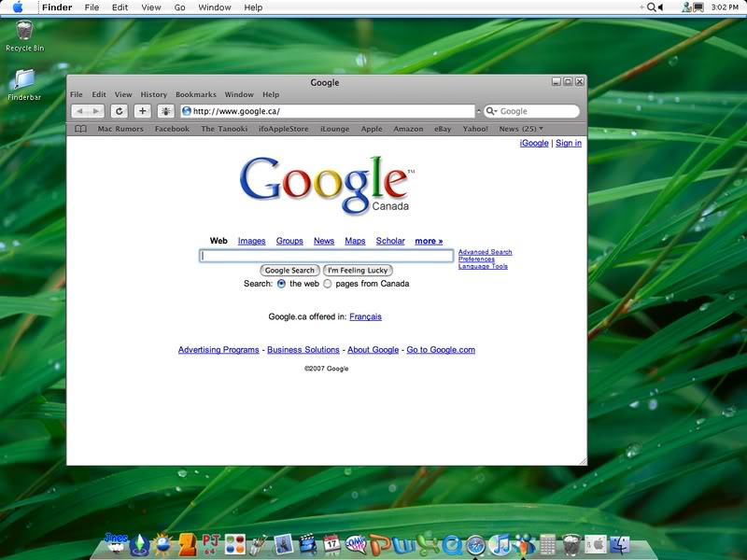
Task: Open the Dashboard four-circles dock icon
Action: 235,544
